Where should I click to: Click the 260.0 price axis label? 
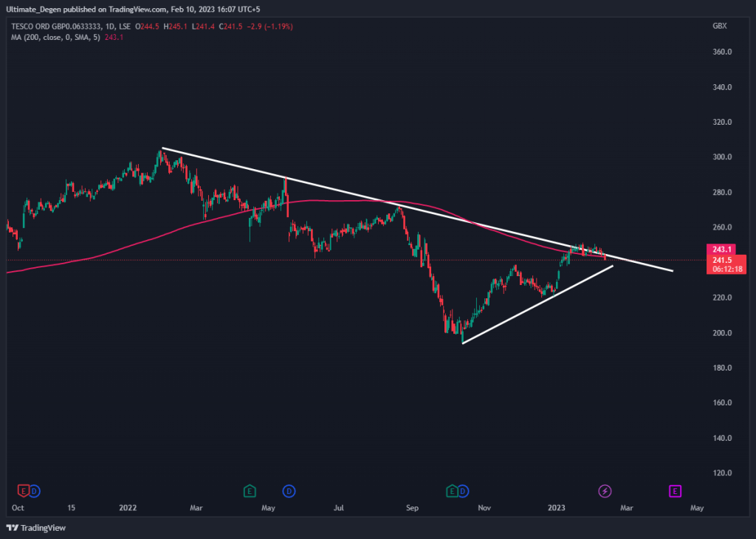click(722, 227)
